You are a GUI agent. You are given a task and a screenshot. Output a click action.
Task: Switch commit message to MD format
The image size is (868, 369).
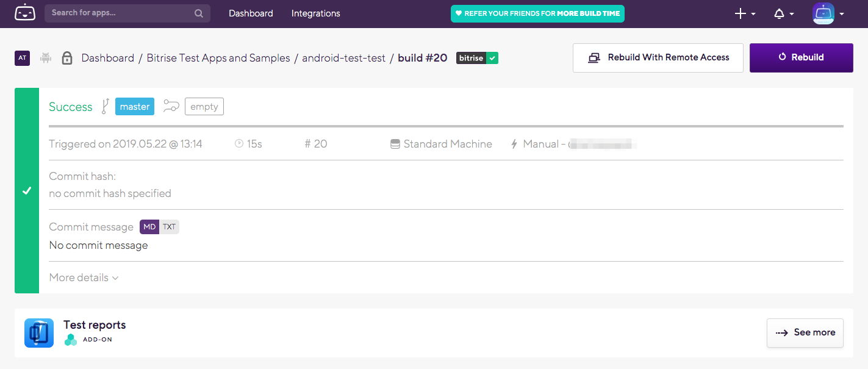[149, 227]
